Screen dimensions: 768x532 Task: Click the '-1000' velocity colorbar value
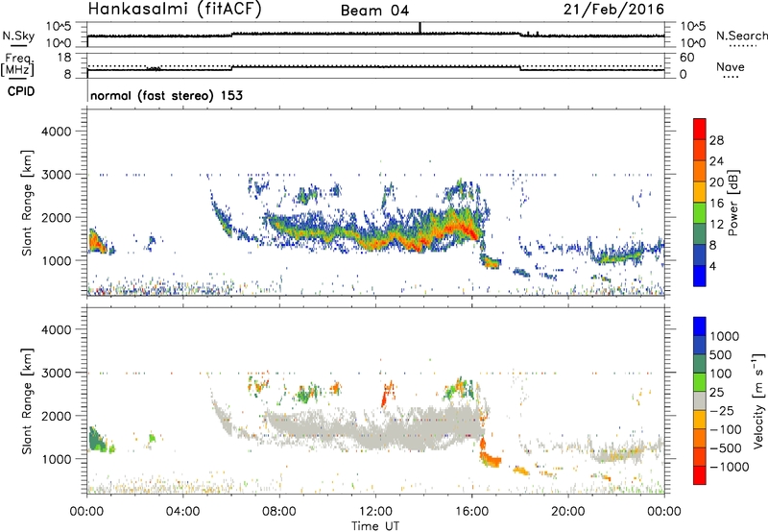tap(730, 467)
